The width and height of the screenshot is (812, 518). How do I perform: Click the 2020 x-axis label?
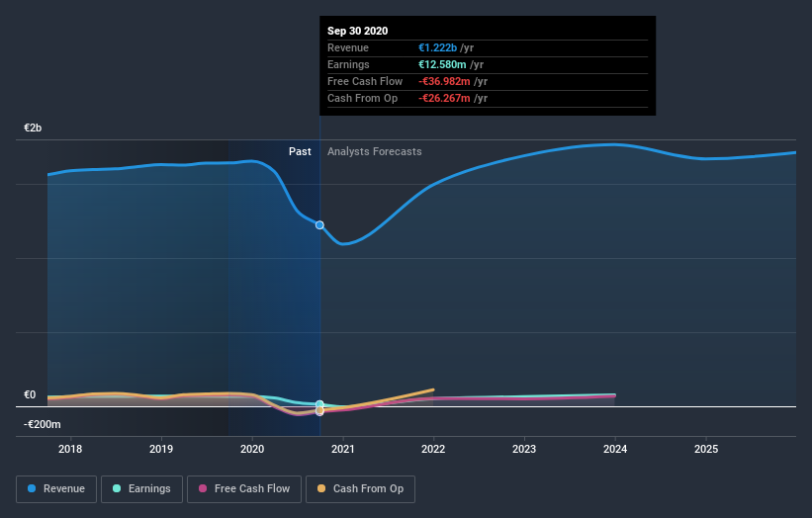tap(252, 449)
